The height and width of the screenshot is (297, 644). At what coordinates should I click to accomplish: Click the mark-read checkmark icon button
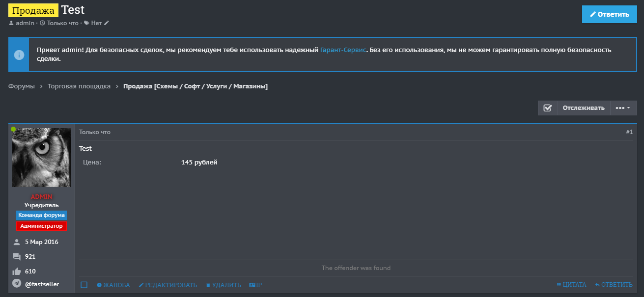click(x=548, y=108)
